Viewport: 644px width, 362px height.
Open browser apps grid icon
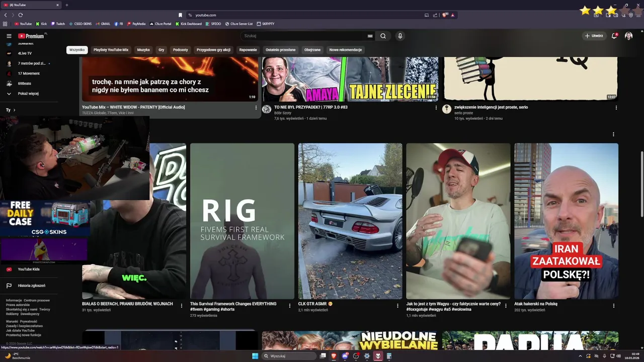[5, 24]
